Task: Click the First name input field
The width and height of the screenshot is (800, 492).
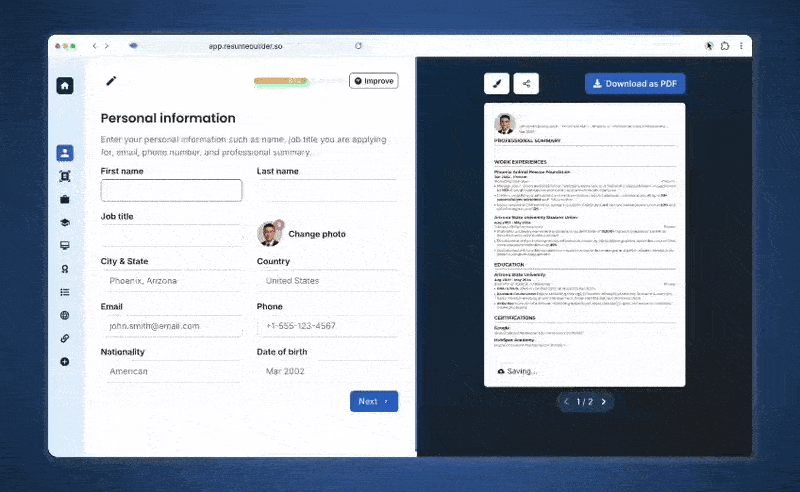Action: point(171,190)
